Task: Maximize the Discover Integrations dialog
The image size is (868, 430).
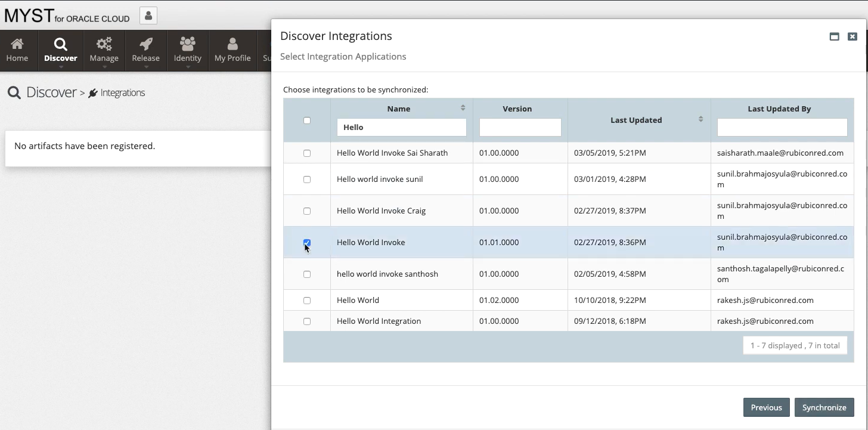Action: tap(834, 36)
